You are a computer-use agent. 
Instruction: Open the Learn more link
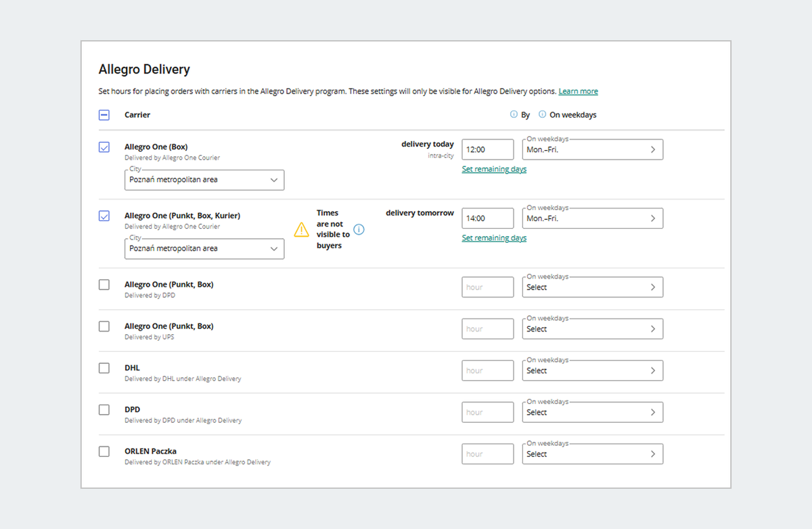pyautogui.click(x=578, y=91)
